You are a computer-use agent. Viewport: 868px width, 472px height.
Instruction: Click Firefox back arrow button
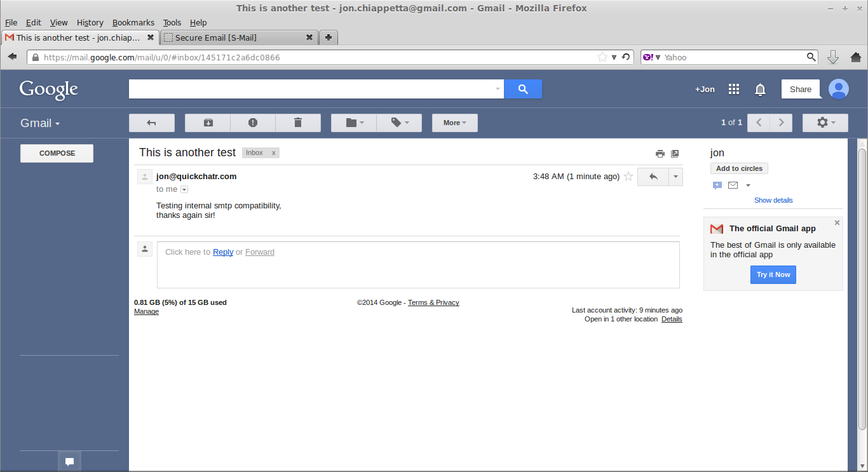click(12, 57)
